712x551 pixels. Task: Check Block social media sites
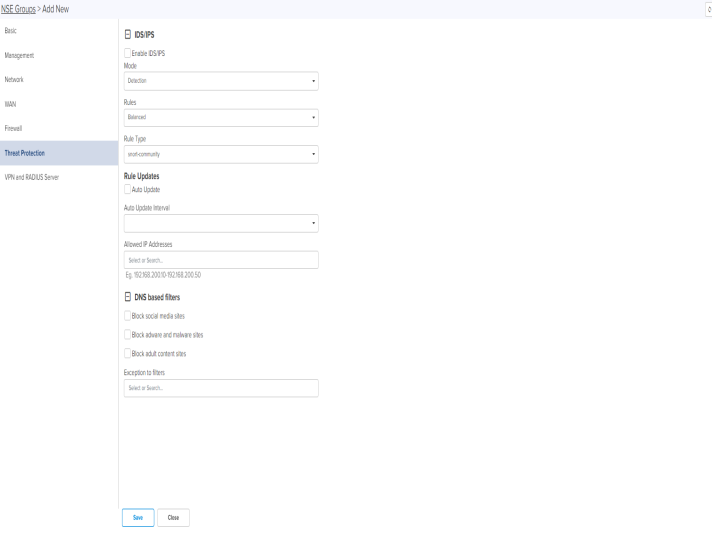tap(127, 316)
